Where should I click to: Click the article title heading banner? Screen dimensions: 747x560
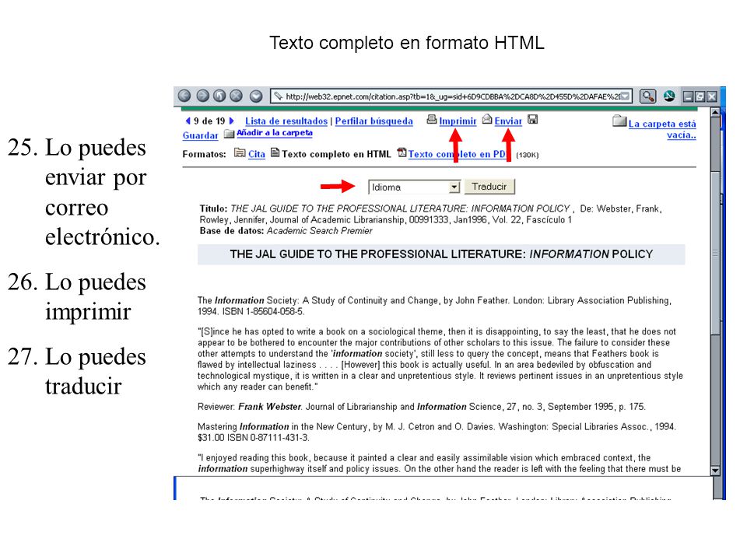click(x=441, y=254)
